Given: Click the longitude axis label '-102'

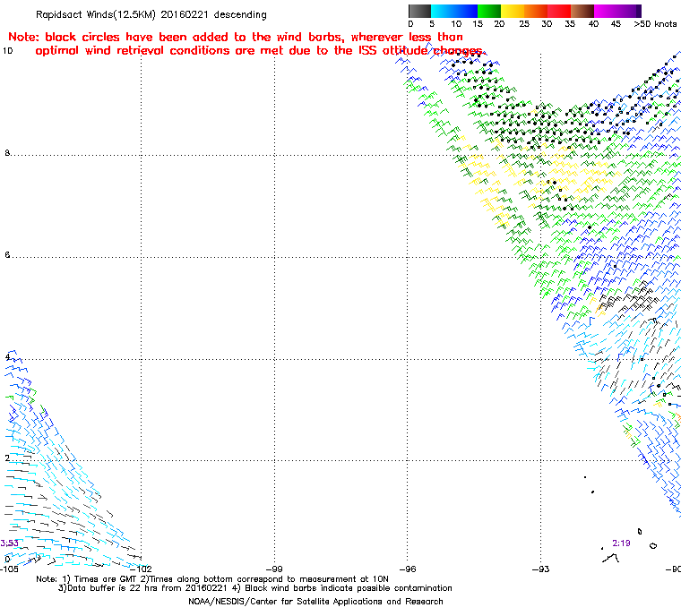Looking at the screenshot, I should [142, 569].
